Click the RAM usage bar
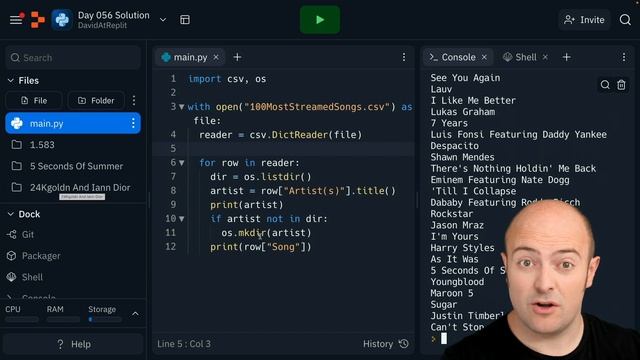Image resolution: width=640 pixels, height=360 pixels. 63,319
